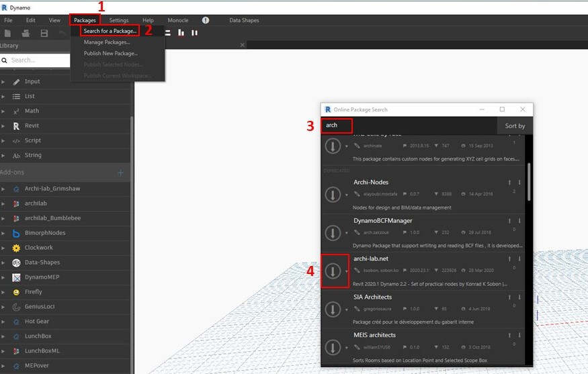This screenshot has height=374, width=588.
Task: Click the Data-Shapes round icon
Action: point(16,263)
